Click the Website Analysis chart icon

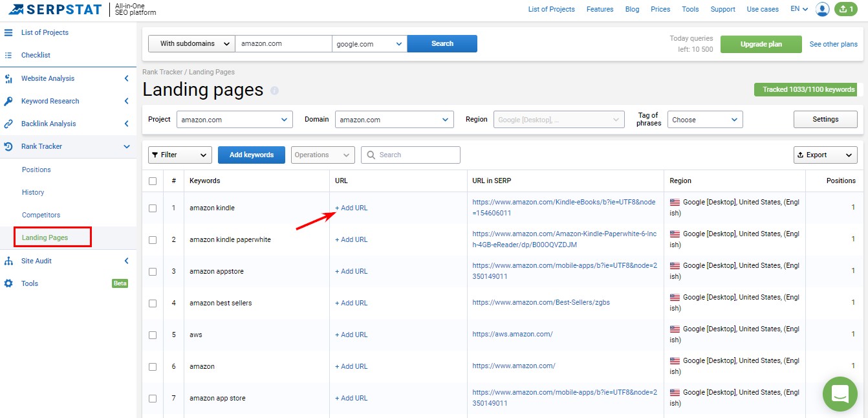click(8, 78)
